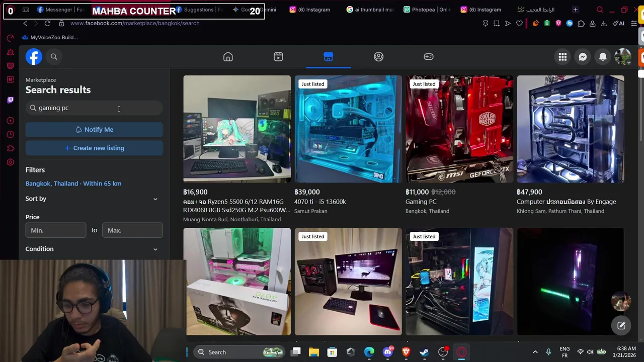Open a new browser tab

point(575,10)
